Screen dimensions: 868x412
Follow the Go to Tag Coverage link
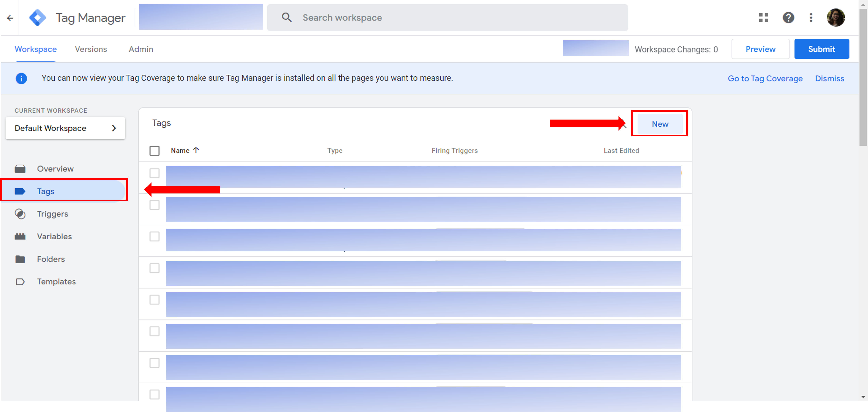tap(765, 79)
